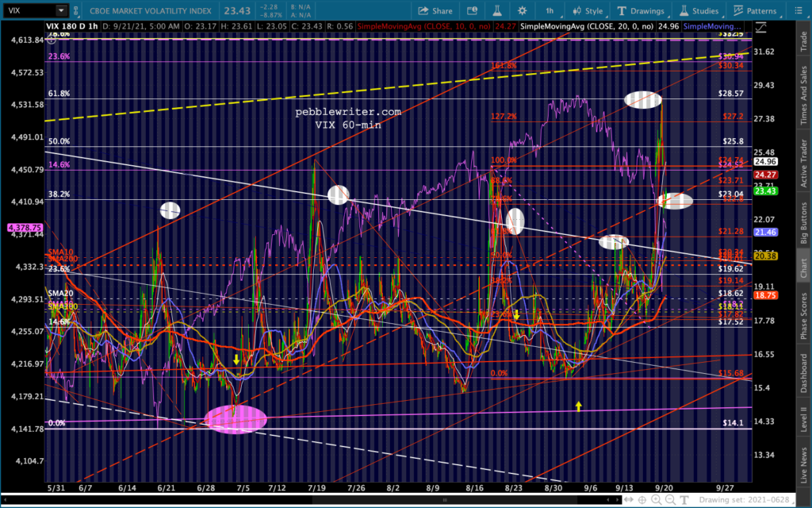The width and height of the screenshot is (812, 508).
Task: Expand the VIX symbol dropdown arrow
Action: 61,11
